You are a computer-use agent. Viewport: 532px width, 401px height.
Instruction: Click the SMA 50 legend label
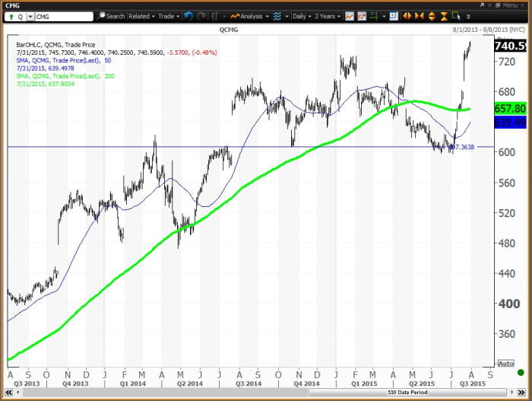click(63, 60)
